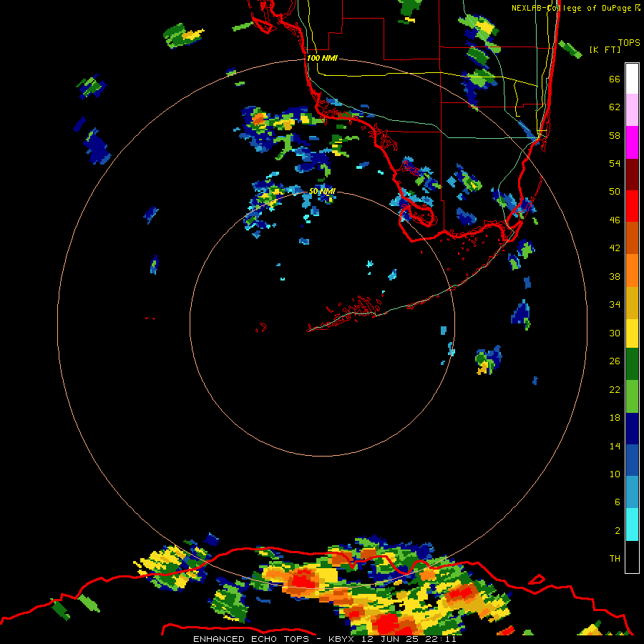Pick the gold swatch between 38 and 34
The image size is (644, 644).
(632, 302)
